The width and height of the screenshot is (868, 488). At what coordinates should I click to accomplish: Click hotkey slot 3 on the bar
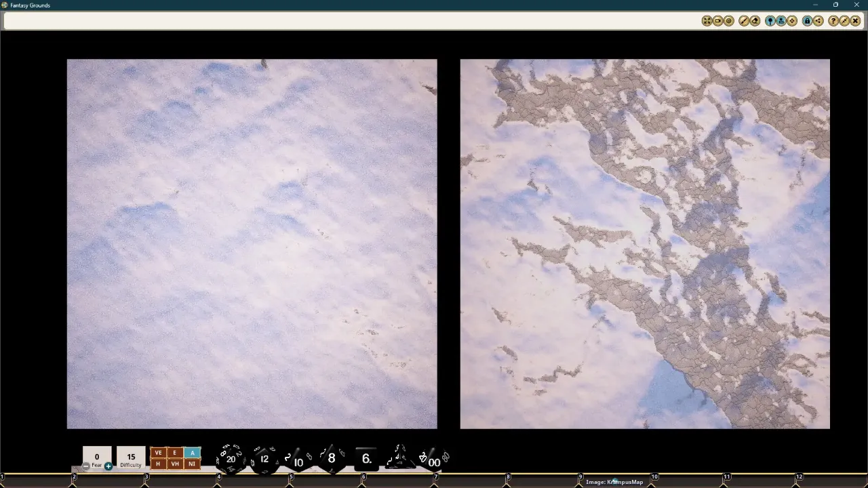click(181, 481)
